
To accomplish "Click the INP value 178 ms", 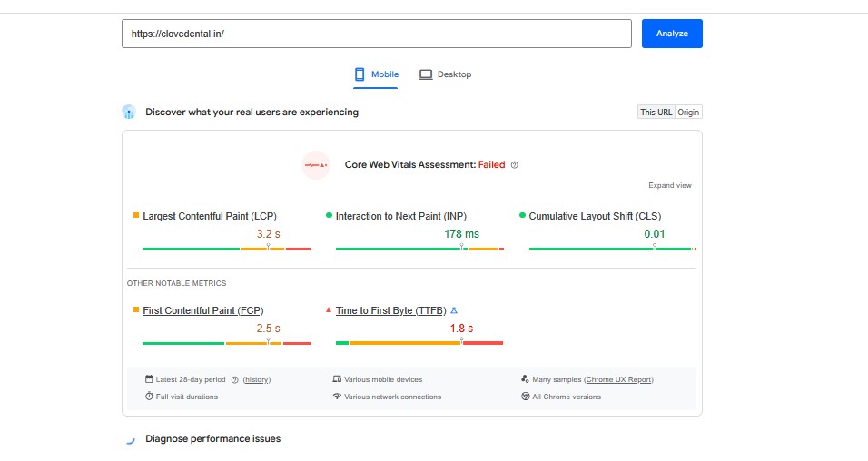I will point(461,234).
